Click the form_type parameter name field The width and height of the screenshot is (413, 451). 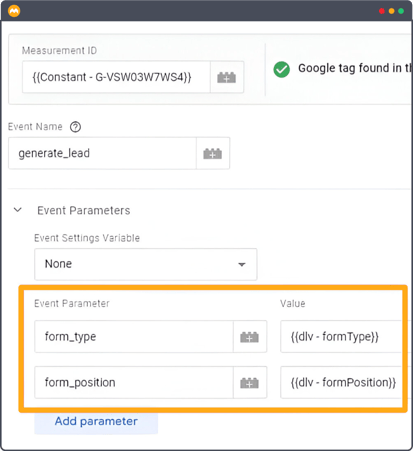pos(134,337)
